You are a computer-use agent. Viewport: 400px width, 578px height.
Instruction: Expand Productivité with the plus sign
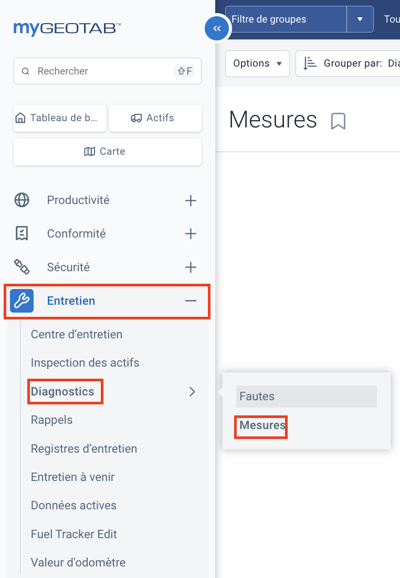coord(191,201)
